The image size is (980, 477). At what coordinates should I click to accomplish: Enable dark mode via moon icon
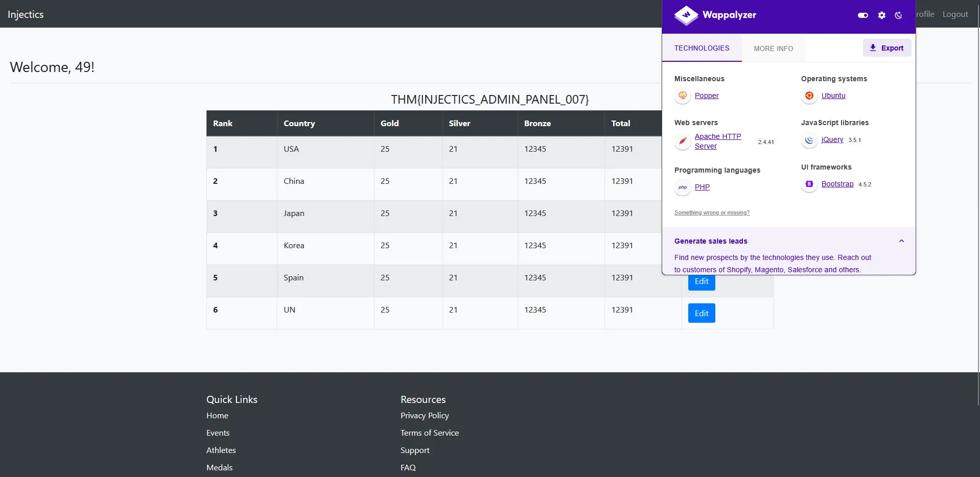[898, 15]
